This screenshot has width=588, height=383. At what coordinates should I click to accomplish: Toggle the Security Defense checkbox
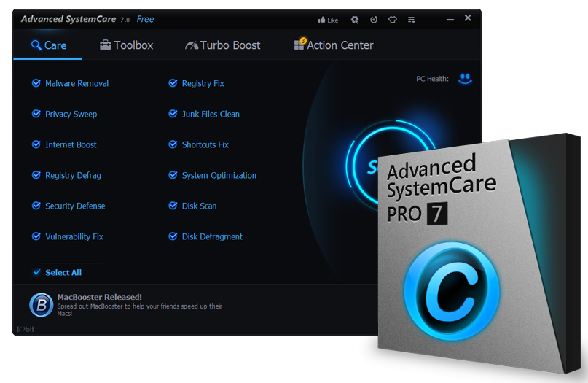click(x=36, y=206)
